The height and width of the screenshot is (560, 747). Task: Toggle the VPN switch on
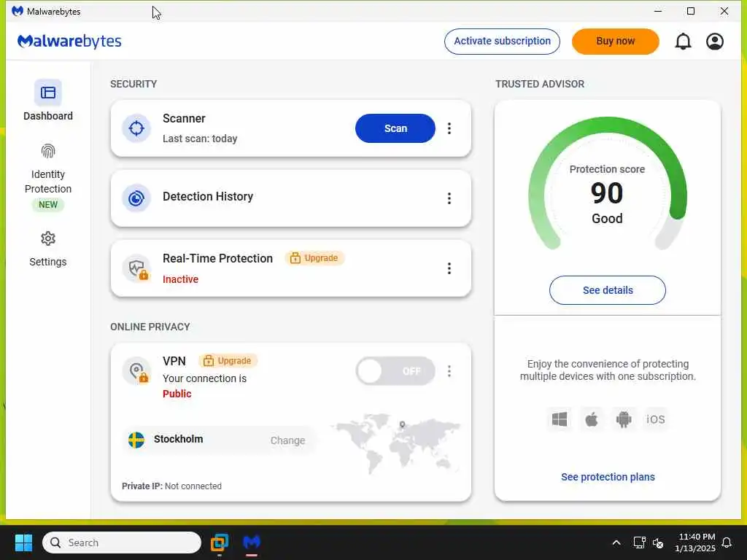point(395,371)
